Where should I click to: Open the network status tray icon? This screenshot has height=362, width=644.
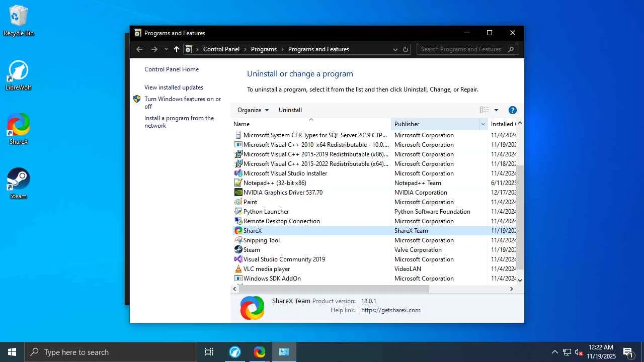coord(567,352)
